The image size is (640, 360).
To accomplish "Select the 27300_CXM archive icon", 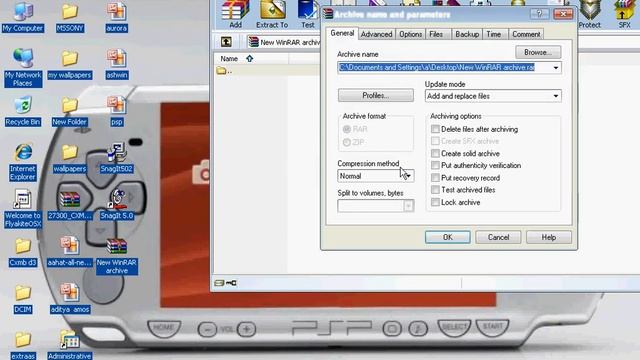I will [x=70, y=205].
